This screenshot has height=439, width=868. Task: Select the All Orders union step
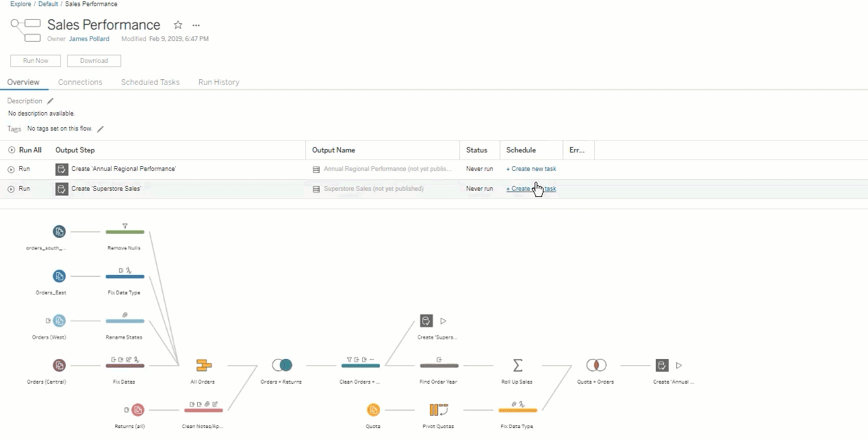(x=203, y=365)
